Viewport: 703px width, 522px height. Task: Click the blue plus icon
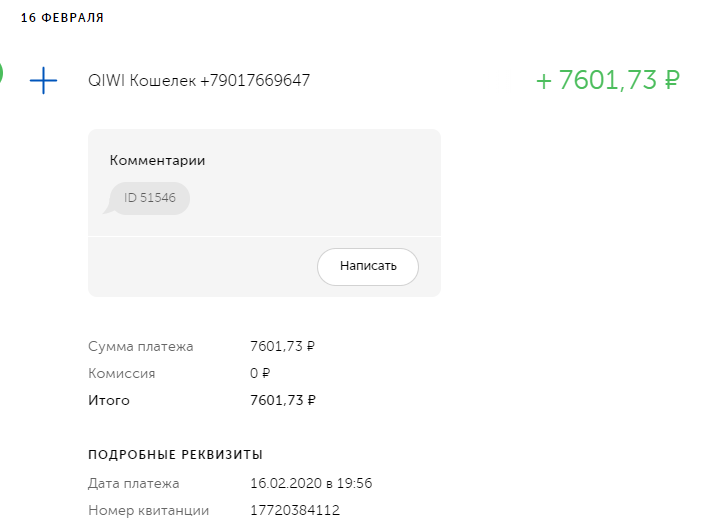pyautogui.click(x=44, y=80)
